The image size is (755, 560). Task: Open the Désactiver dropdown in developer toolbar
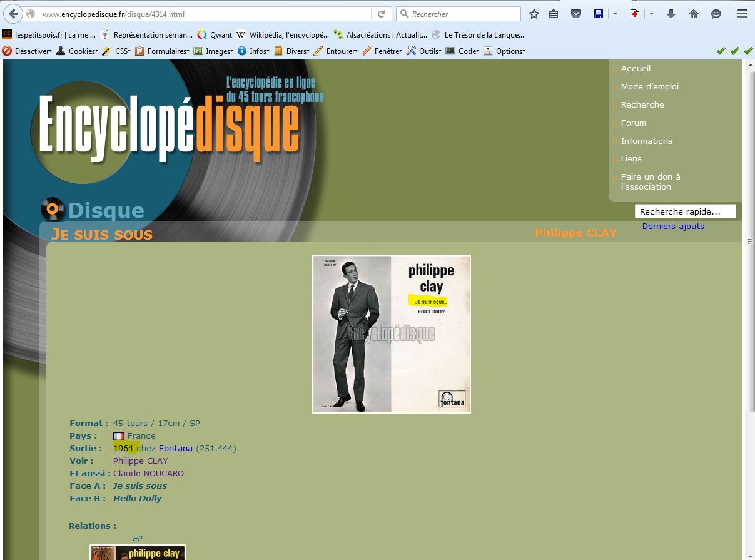tap(27, 51)
